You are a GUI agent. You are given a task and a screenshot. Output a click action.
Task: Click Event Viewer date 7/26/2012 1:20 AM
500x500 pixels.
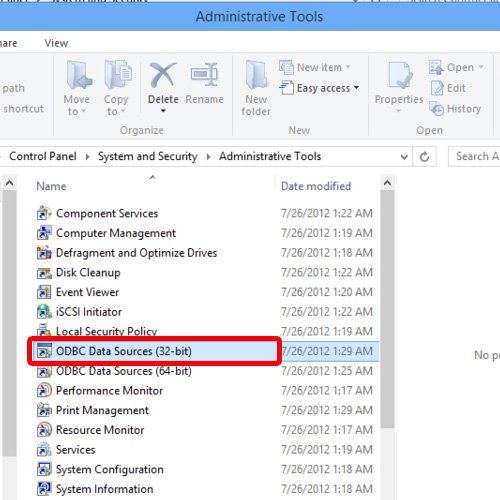click(x=327, y=292)
